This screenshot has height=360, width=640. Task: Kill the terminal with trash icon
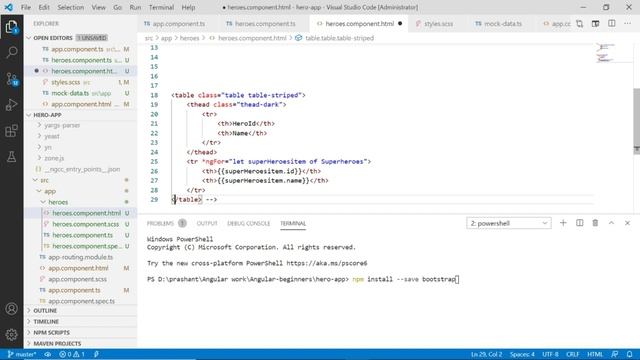pyautogui.click(x=595, y=223)
